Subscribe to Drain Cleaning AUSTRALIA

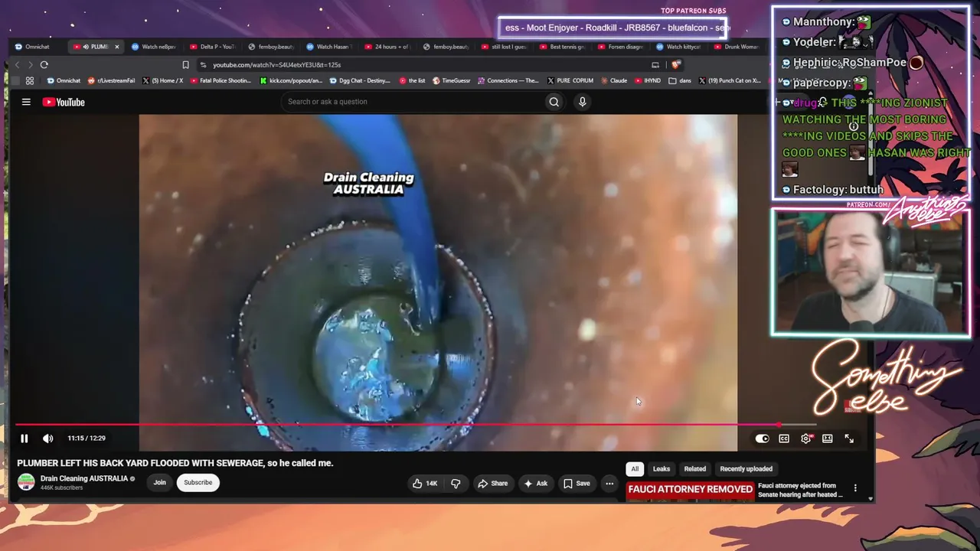click(198, 482)
